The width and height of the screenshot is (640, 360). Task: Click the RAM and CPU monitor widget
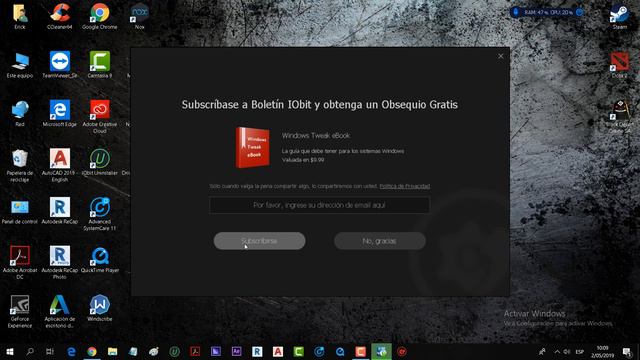(x=547, y=12)
